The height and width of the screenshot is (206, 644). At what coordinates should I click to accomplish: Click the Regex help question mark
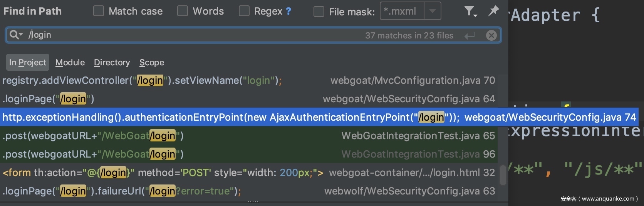pyautogui.click(x=288, y=11)
